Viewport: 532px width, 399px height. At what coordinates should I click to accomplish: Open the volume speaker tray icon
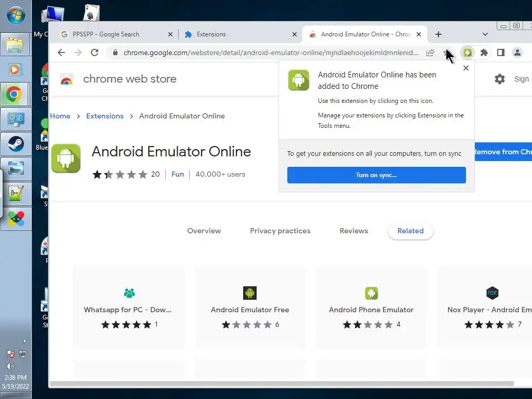tap(10, 366)
